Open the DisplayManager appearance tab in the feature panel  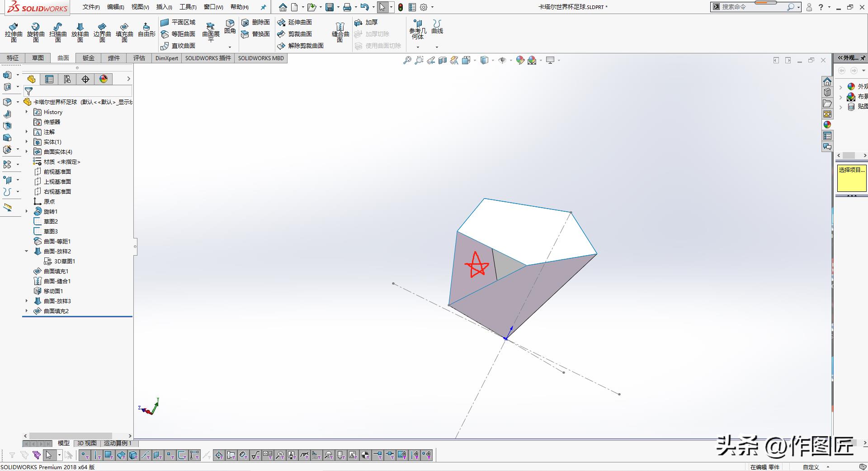click(x=104, y=79)
